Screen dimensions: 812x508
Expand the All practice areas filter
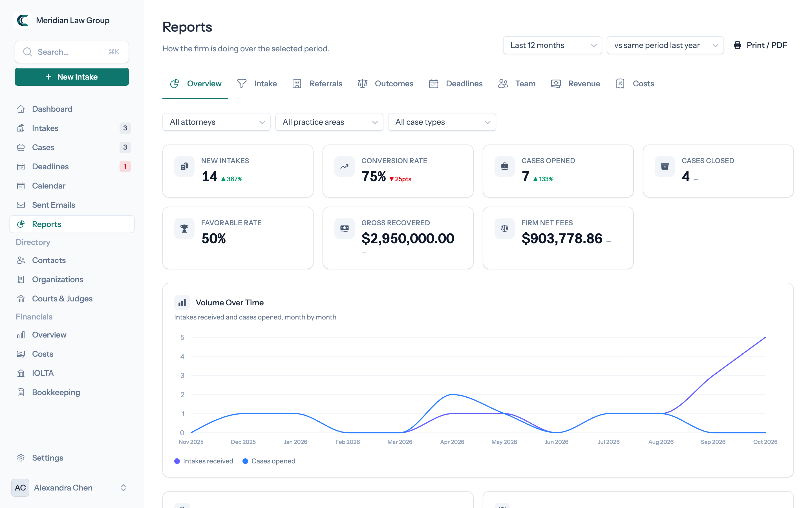[329, 122]
